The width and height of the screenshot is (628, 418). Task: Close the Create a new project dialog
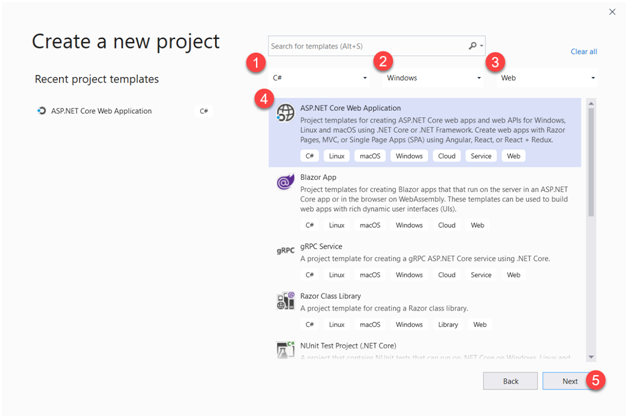(612, 12)
